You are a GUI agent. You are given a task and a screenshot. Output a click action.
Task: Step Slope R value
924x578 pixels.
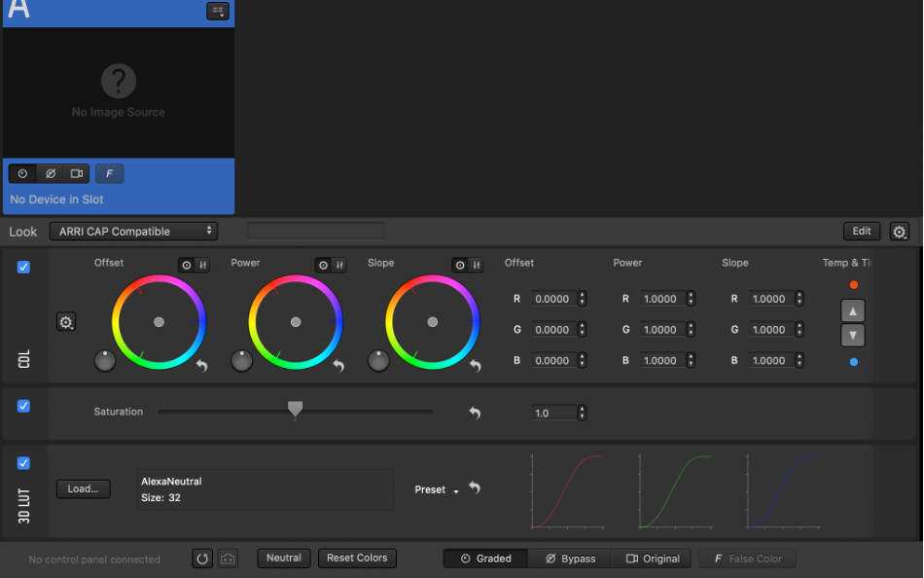(800, 299)
